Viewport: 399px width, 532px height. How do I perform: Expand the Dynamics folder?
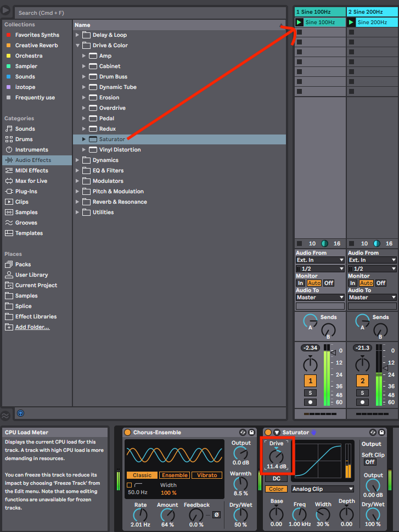point(77,160)
